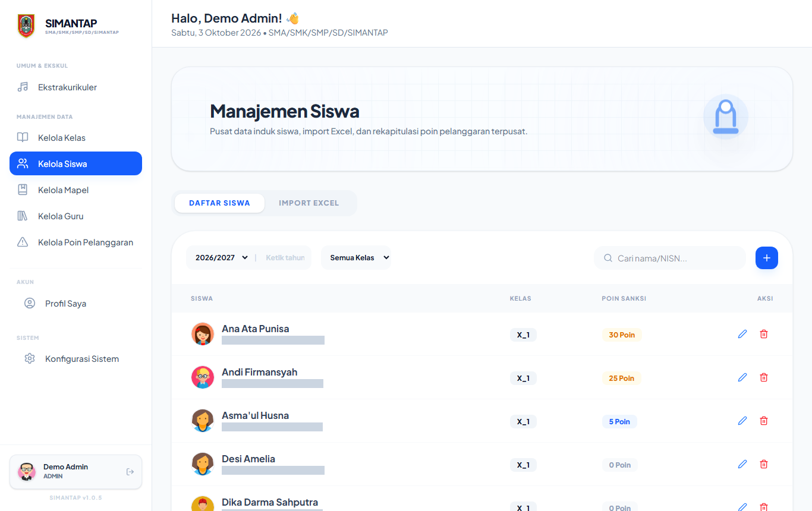812x511 pixels.
Task: Click the Ketik tahun input field
Action: (285, 258)
